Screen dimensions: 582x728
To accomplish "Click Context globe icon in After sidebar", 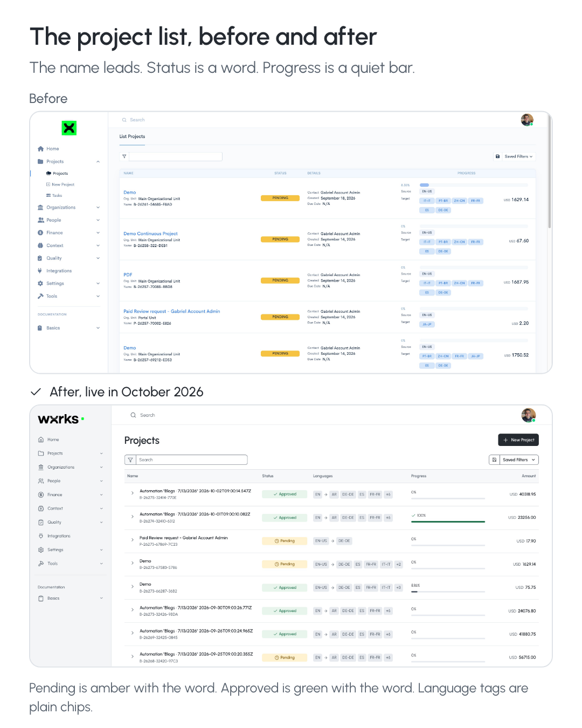I will [41, 509].
